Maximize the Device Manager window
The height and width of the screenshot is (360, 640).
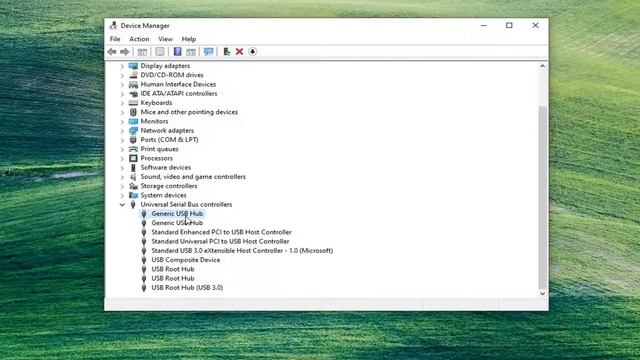pos(509,25)
